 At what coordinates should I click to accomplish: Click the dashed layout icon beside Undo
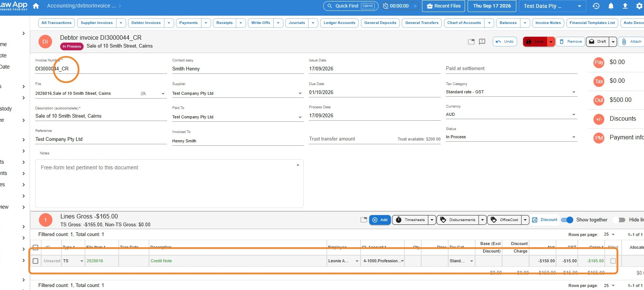471,42
